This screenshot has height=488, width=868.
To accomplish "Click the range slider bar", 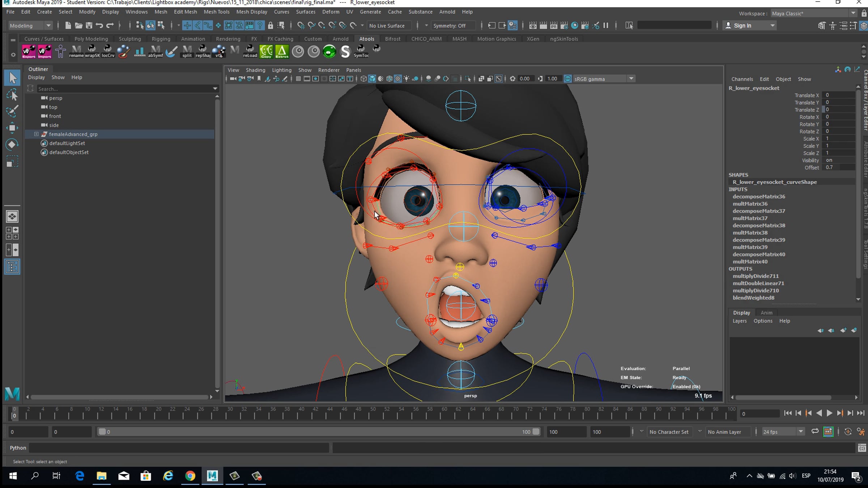I will point(319,432).
